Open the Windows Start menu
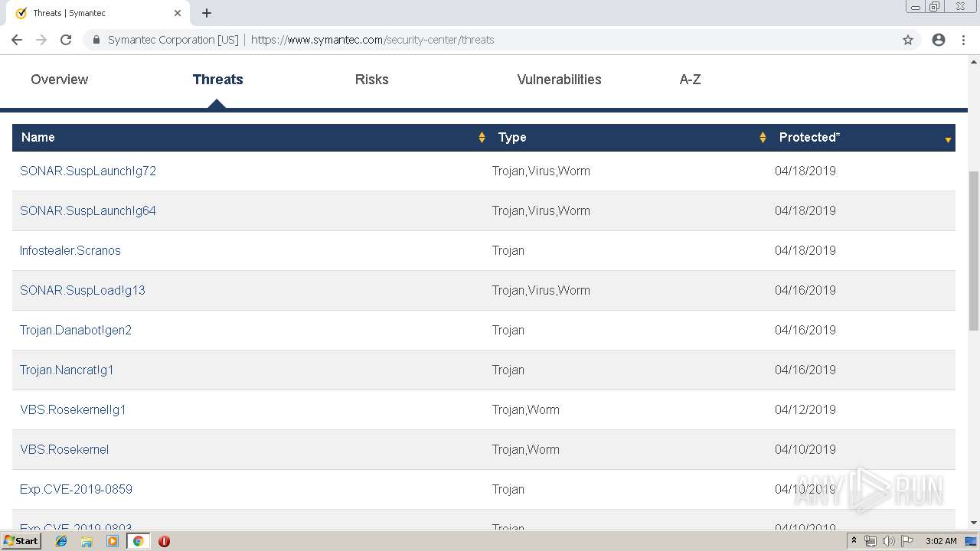This screenshot has width=980, height=551. click(21, 541)
